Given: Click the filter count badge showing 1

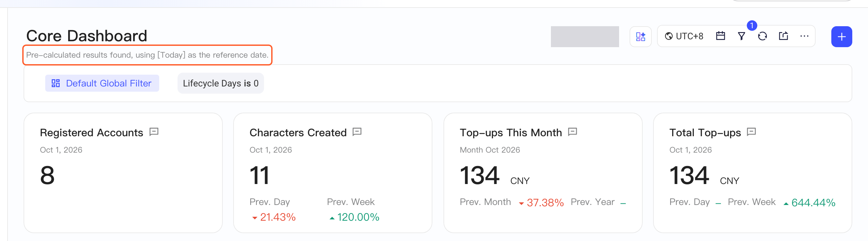Looking at the screenshot, I should click(752, 25).
